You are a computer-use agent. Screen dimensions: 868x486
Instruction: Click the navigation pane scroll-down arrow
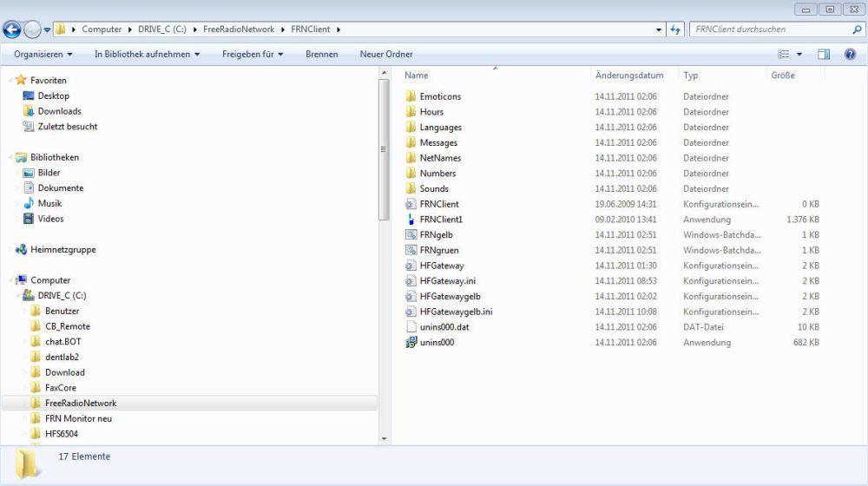385,439
